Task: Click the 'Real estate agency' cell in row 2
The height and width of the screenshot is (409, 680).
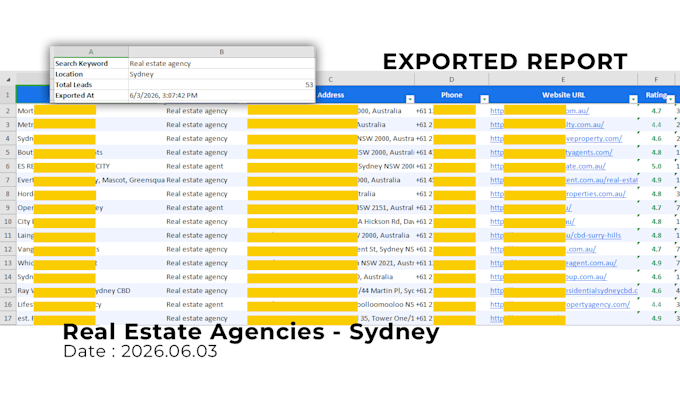Action: (x=206, y=111)
